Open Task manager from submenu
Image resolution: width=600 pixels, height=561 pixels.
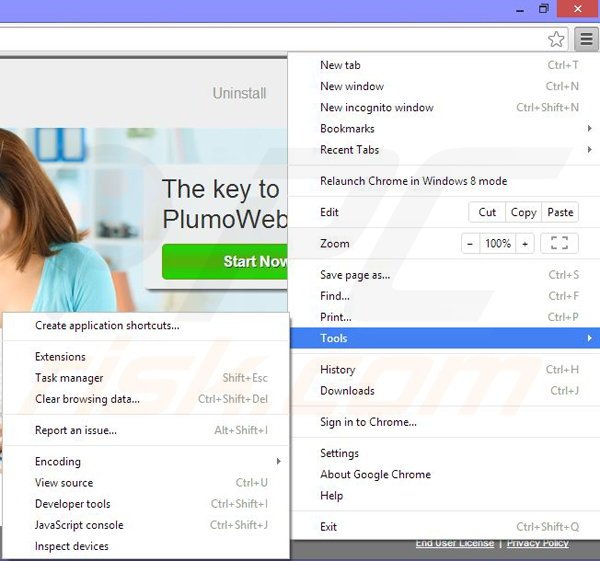tap(146, 378)
